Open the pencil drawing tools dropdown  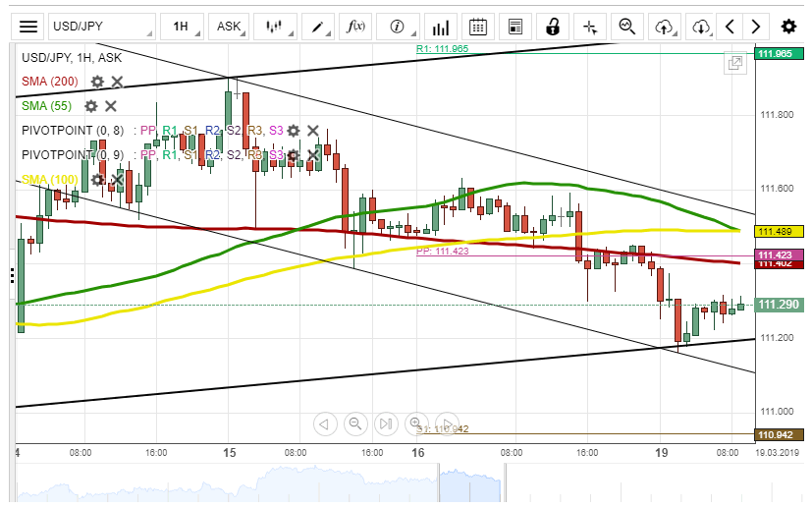pos(318,27)
